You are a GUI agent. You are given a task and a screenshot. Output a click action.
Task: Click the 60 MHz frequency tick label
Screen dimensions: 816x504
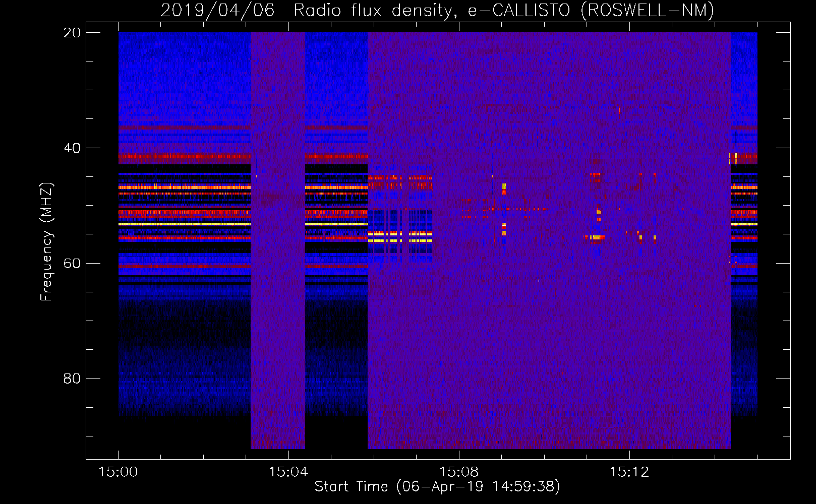(x=72, y=263)
